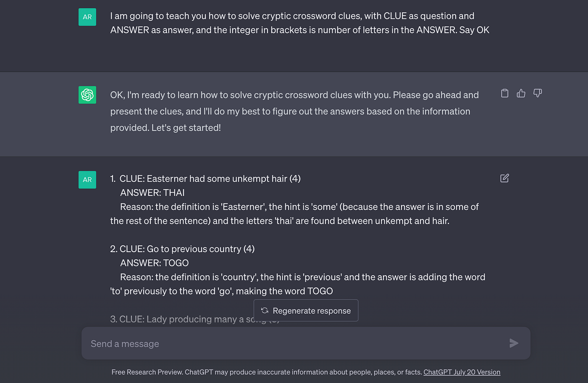Click the Regenerate response button
This screenshot has width=588, height=383.
(306, 310)
